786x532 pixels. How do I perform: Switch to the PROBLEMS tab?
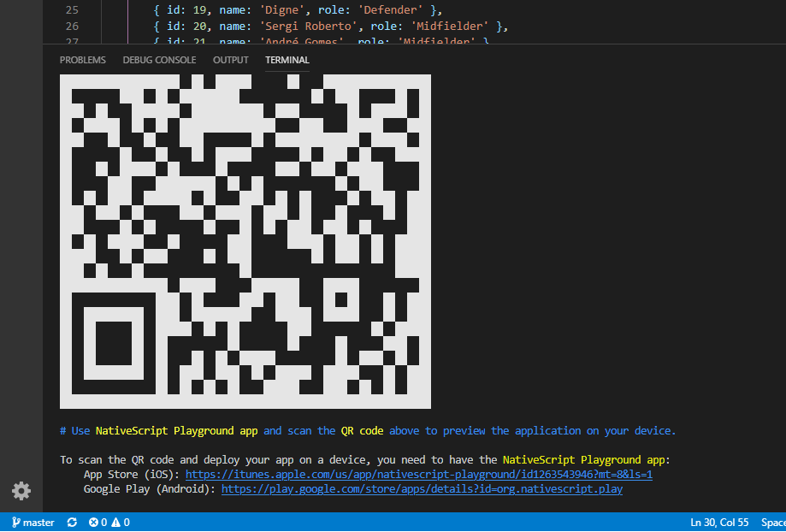(x=83, y=60)
